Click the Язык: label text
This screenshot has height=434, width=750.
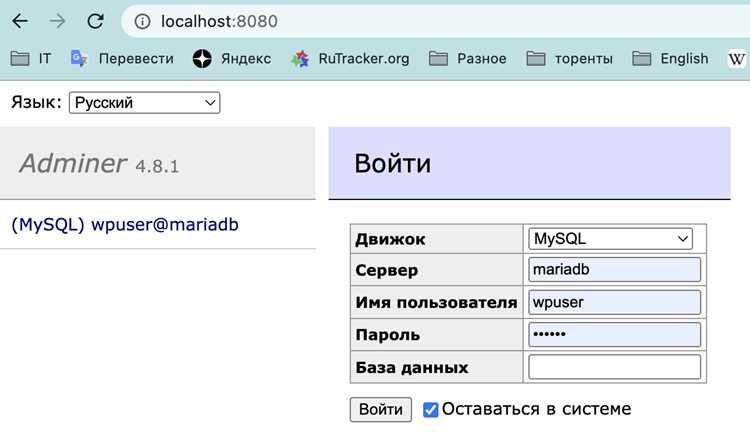pyautogui.click(x=36, y=102)
